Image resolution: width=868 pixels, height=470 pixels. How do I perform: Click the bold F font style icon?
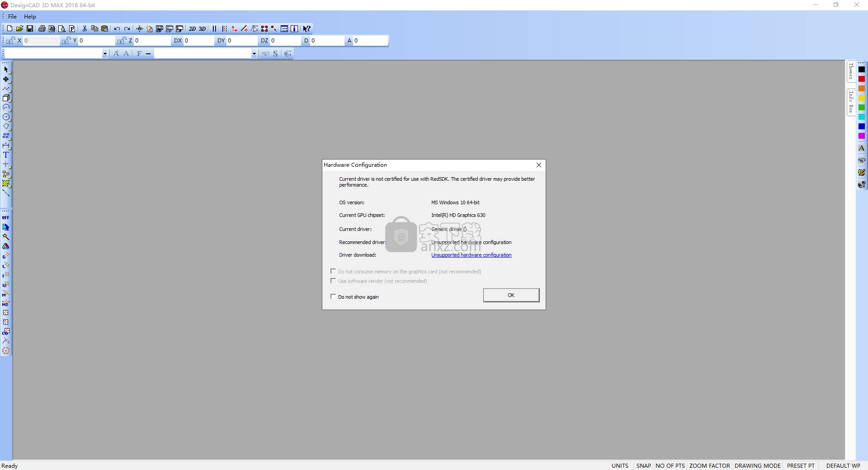coord(139,54)
